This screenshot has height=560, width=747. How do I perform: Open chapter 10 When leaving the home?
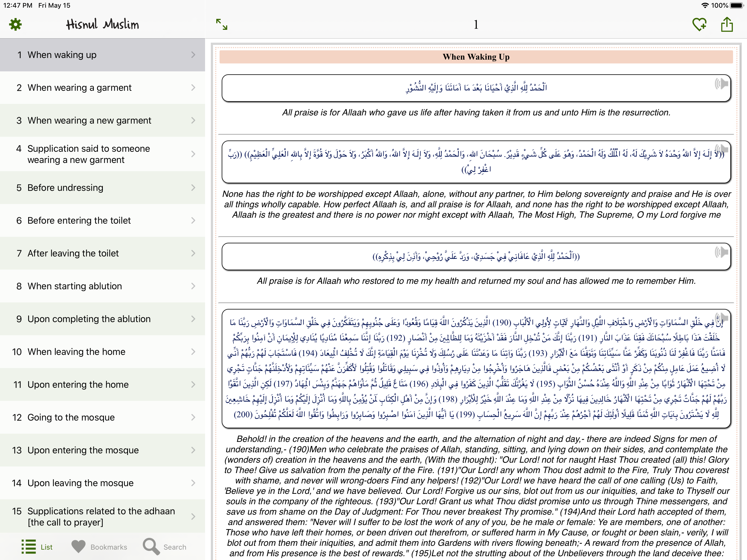pyautogui.click(x=102, y=352)
